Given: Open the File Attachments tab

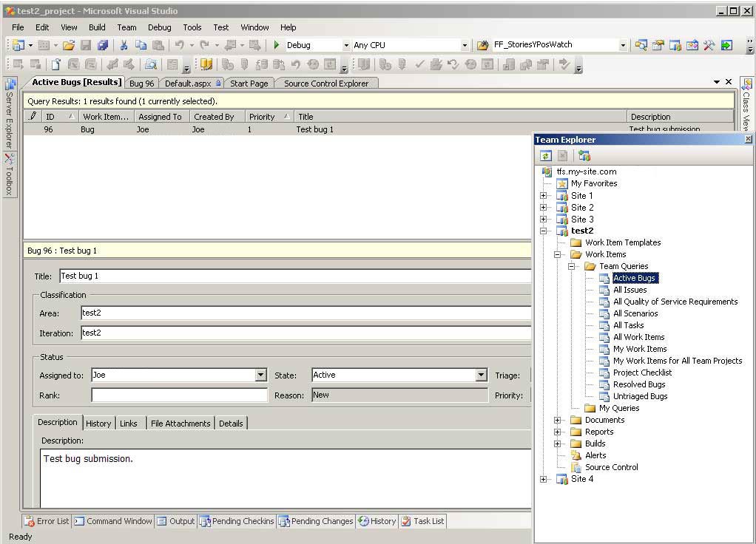Looking at the screenshot, I should pyautogui.click(x=180, y=423).
